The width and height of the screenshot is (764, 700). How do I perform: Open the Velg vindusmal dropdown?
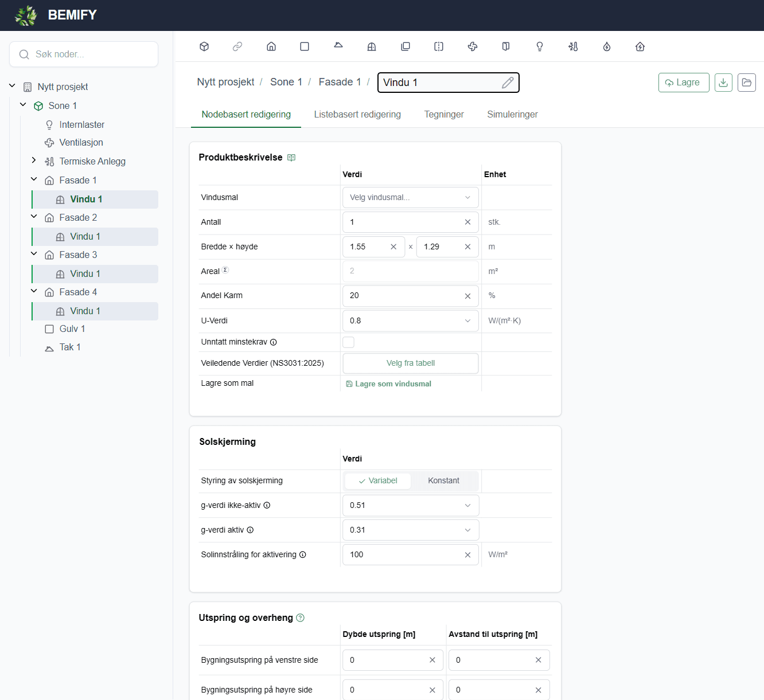411,197
